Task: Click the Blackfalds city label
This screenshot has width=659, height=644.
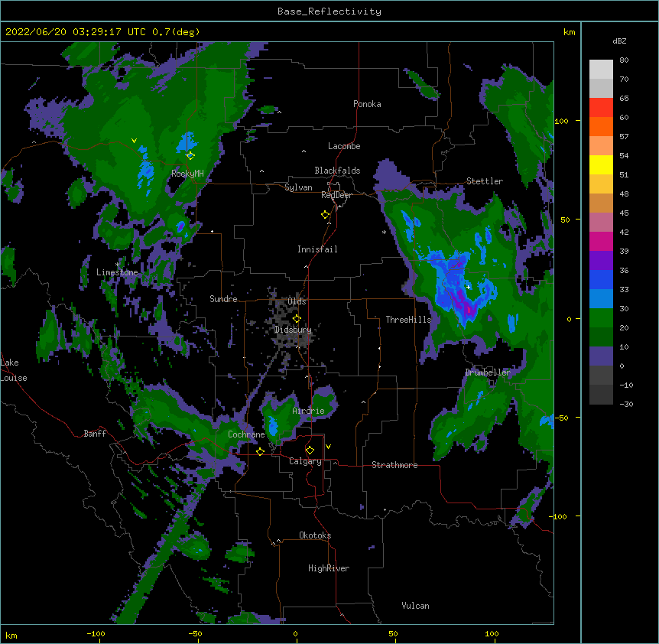Action: 337,171
